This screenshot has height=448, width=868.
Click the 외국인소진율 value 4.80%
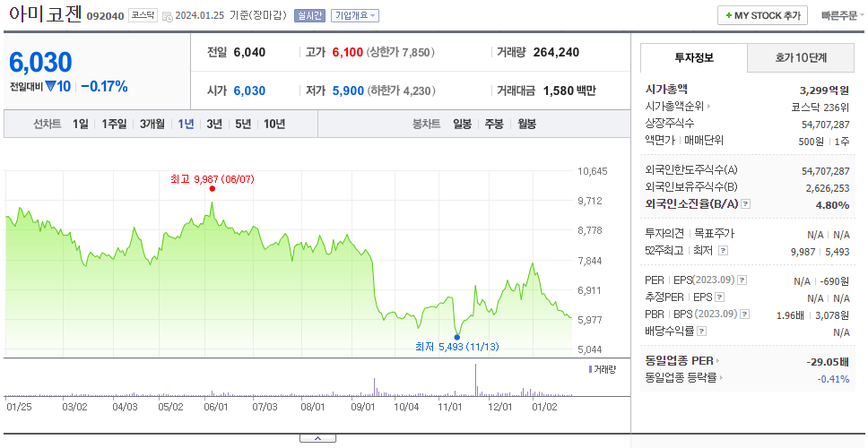coord(832,205)
